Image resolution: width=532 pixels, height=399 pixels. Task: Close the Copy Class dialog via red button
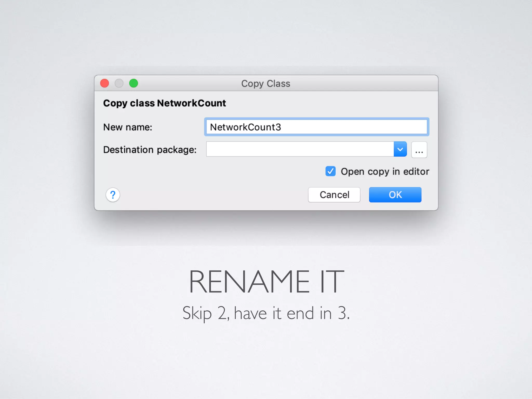tap(105, 83)
